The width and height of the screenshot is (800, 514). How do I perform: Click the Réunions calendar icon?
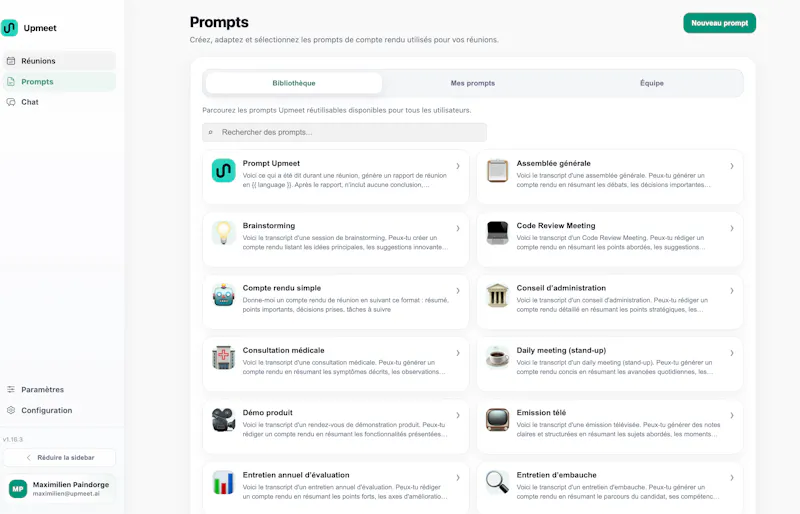pos(11,61)
